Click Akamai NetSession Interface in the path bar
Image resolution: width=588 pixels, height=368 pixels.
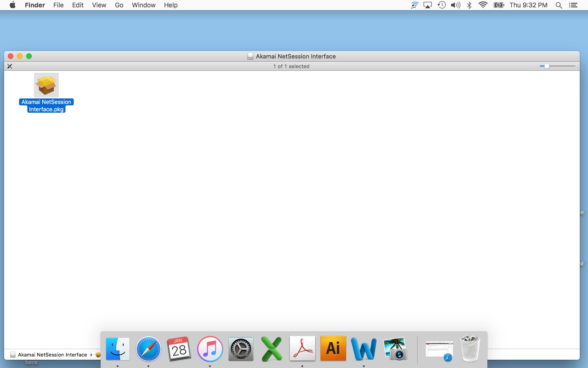tap(49, 355)
